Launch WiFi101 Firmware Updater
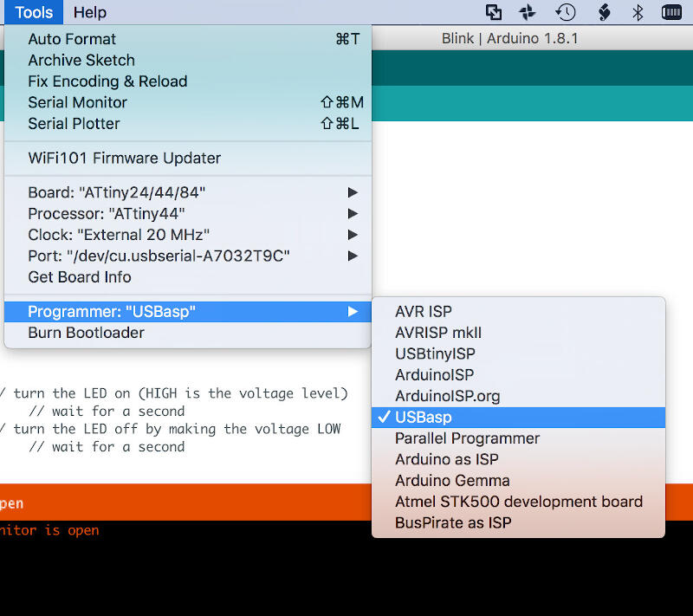The width and height of the screenshot is (693, 616). [x=188, y=159]
